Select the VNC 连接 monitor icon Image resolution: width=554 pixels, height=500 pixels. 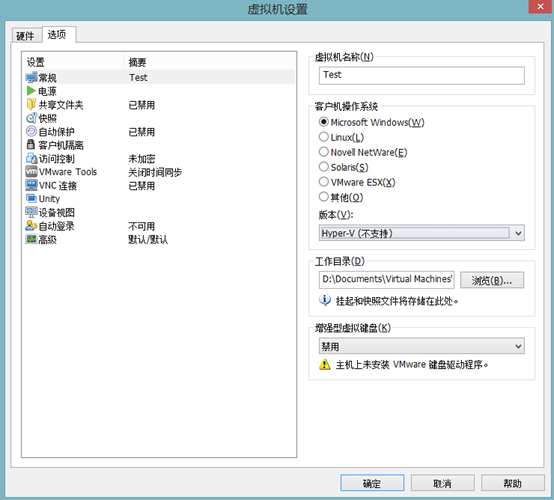tap(31, 185)
